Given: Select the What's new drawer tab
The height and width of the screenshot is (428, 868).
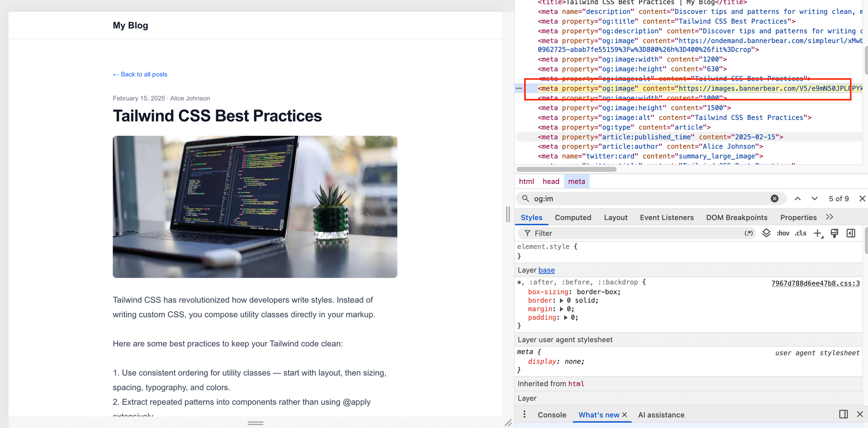Looking at the screenshot, I should coord(599,415).
